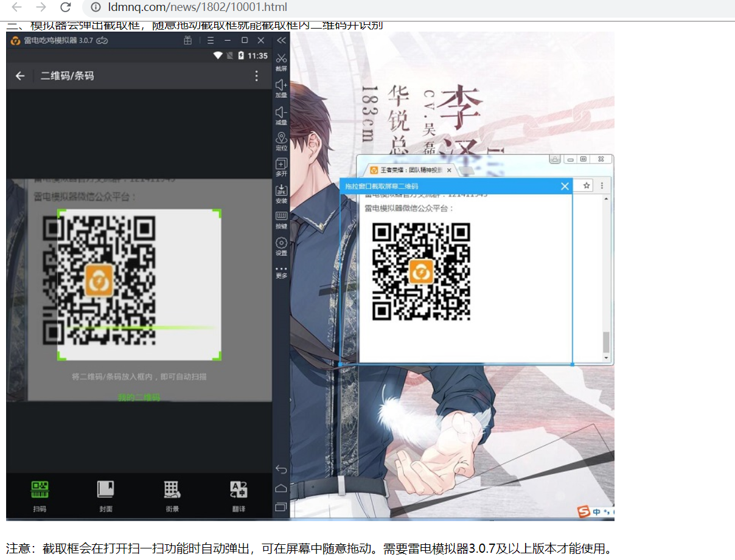
Task: Click the QR code in the capture frame
Action: [x=421, y=271]
